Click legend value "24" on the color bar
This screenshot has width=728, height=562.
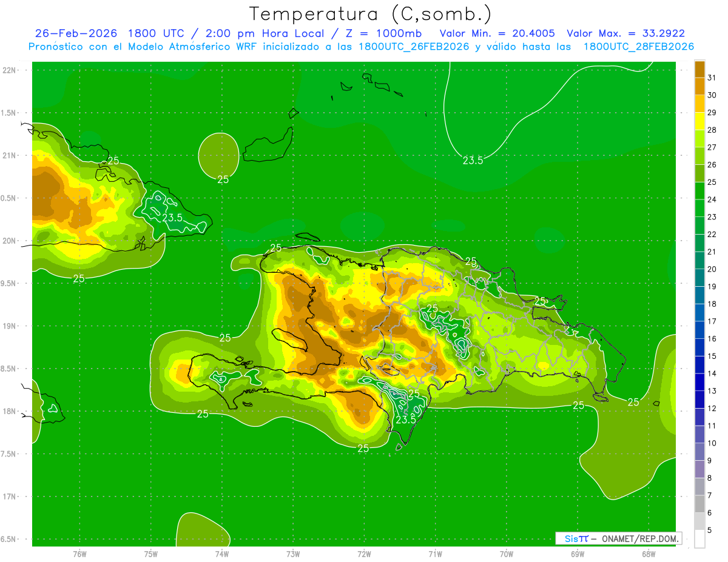coord(712,199)
